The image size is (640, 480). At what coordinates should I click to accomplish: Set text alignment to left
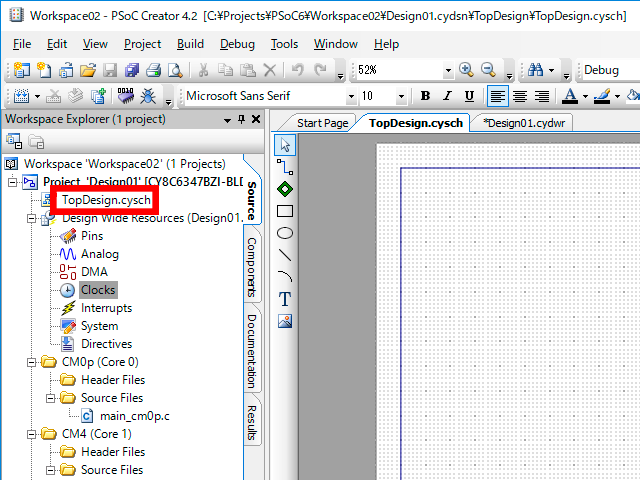coord(498,96)
